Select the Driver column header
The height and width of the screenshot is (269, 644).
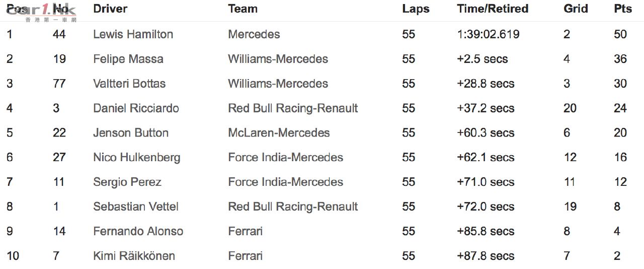pos(110,9)
